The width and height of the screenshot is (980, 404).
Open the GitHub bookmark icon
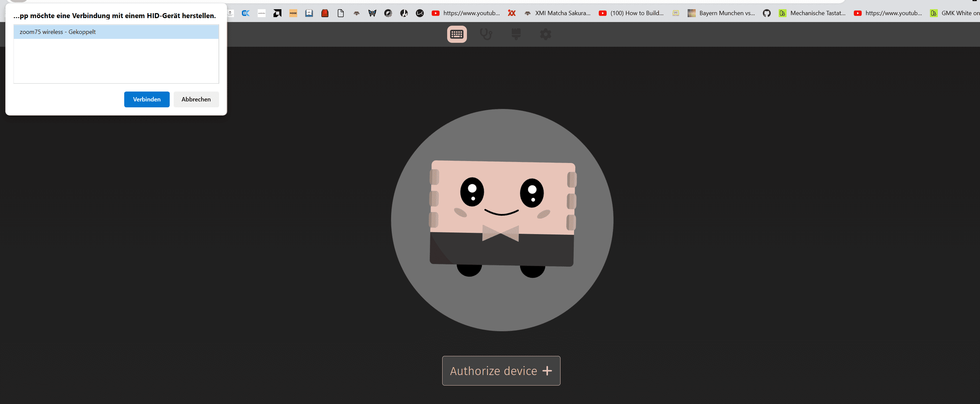coord(766,13)
